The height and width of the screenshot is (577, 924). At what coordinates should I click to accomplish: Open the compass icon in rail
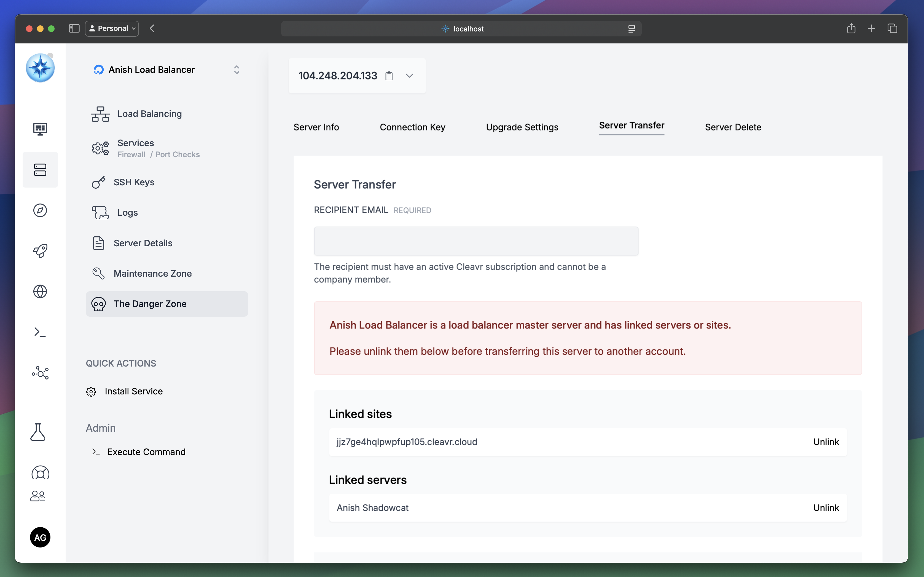tap(40, 210)
